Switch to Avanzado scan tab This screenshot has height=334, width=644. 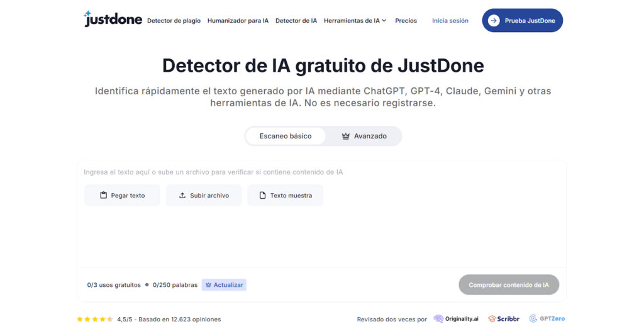(x=364, y=136)
